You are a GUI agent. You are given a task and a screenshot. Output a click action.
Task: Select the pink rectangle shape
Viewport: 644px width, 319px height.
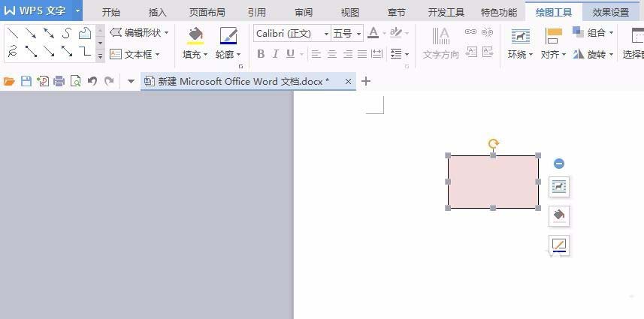click(493, 182)
